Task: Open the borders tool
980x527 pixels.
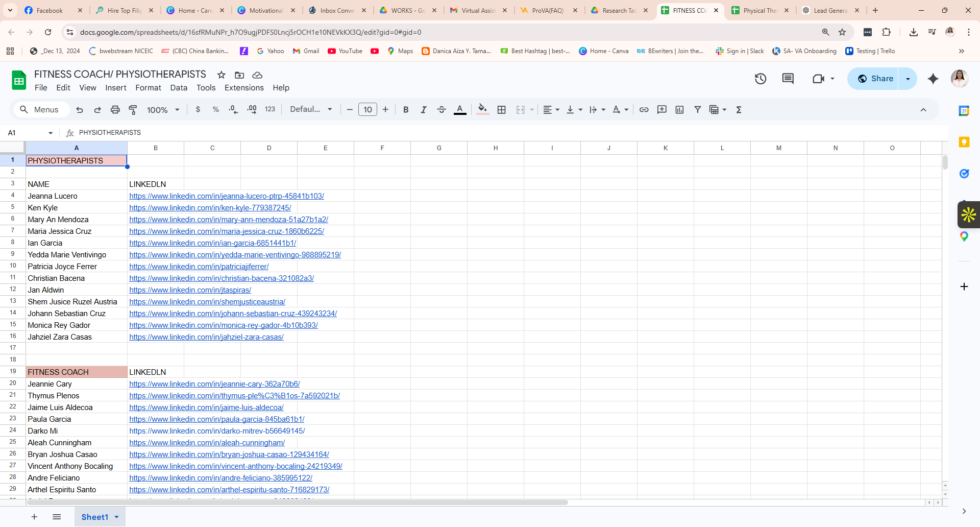Action: click(502, 110)
